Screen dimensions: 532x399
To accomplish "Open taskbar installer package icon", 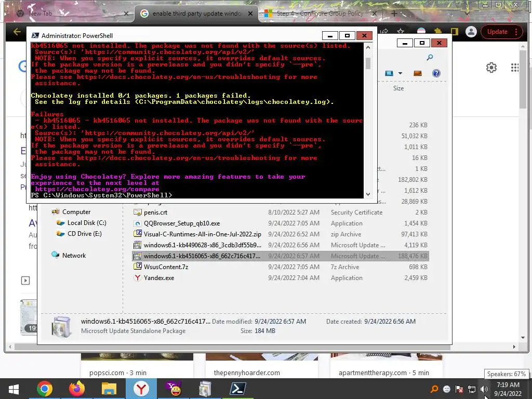I will tap(205, 389).
